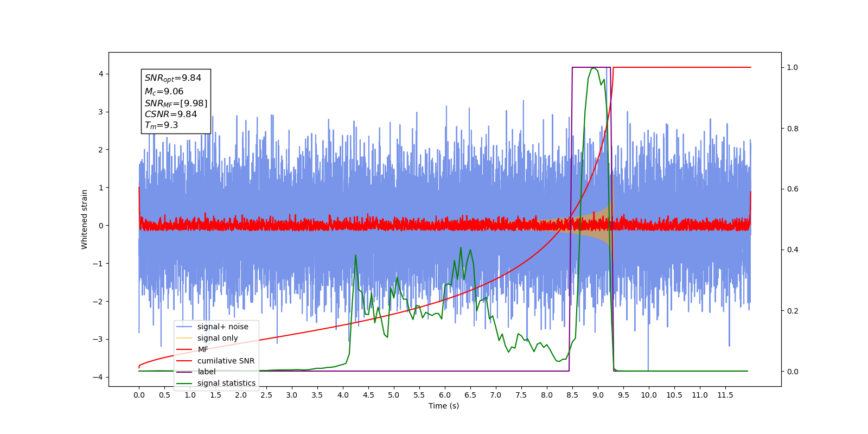
Task: Click the right y-axis tick label 0.6
Action: 793,189
